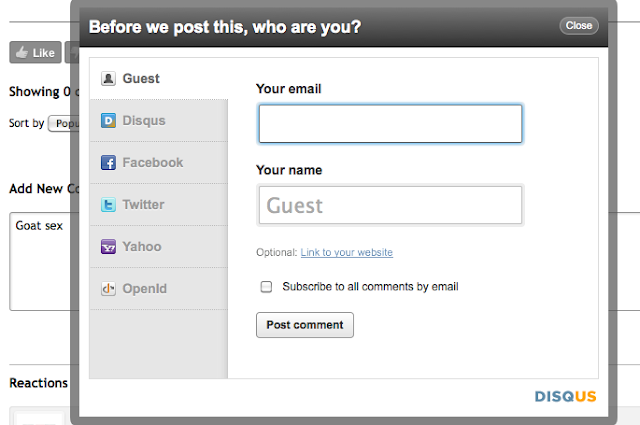Click the DISQUS logo at dialog bottom
This screenshot has height=425, width=640.
(x=565, y=396)
